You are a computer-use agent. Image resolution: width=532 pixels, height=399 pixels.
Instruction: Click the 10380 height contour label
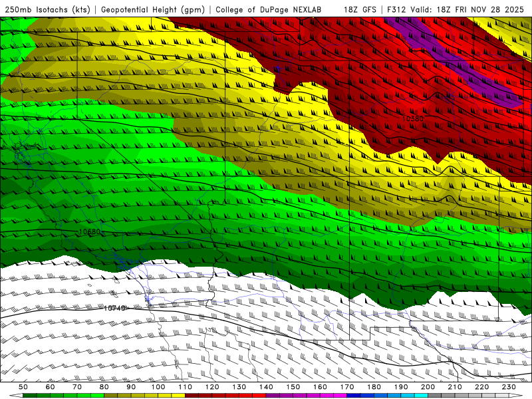[x=412, y=119]
